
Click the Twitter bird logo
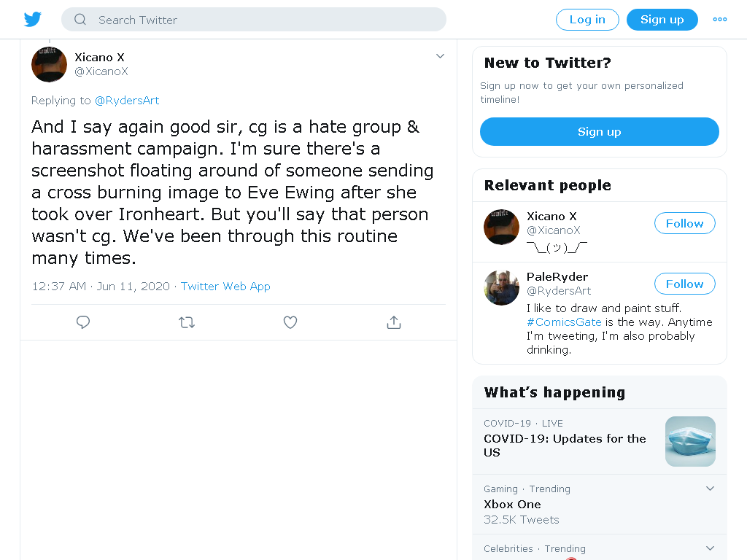(32, 20)
